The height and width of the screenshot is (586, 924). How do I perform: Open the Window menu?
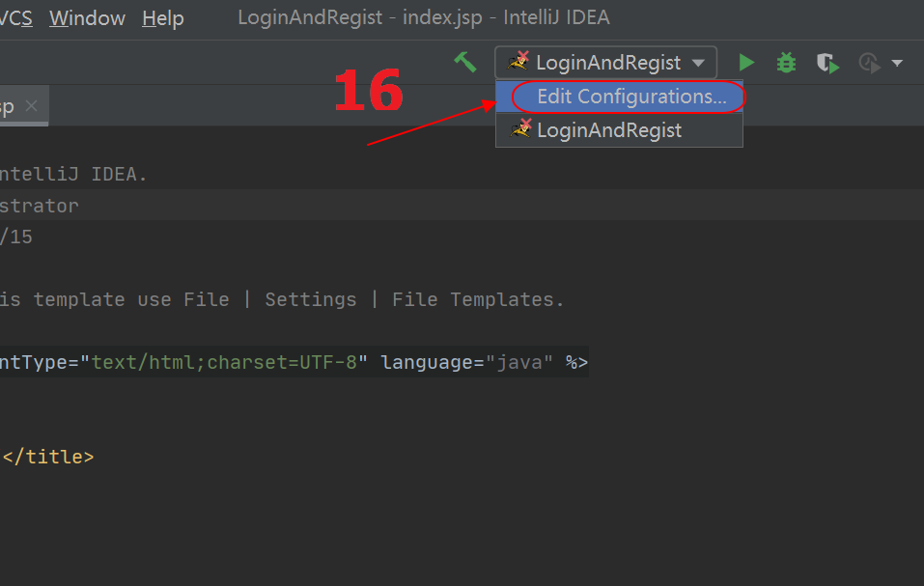[x=87, y=17]
